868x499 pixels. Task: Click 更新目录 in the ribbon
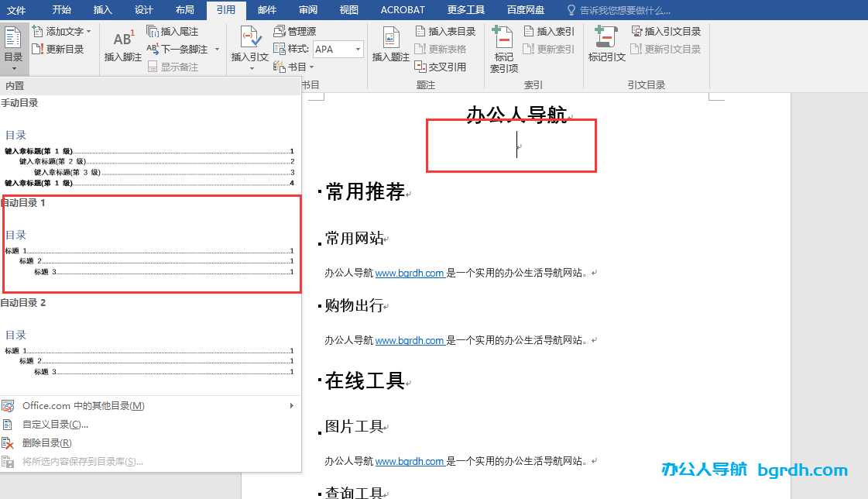click(57, 50)
